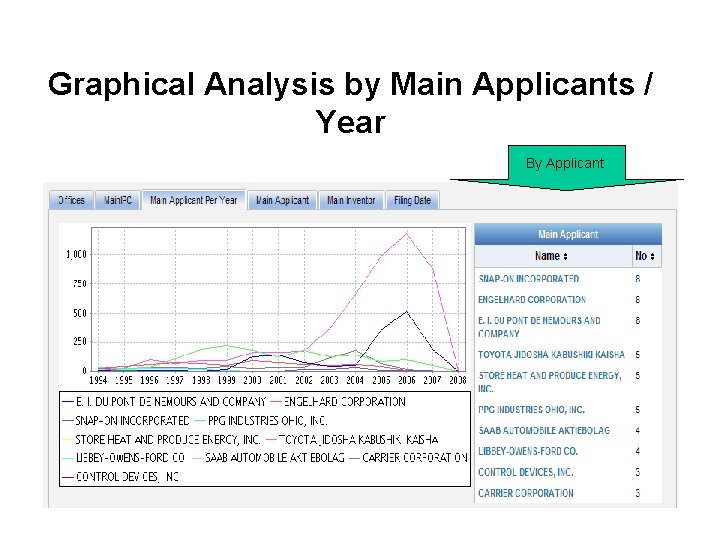The image size is (720, 540).
Task: Click the 1,000 label on y-axis
Action: click(76, 254)
